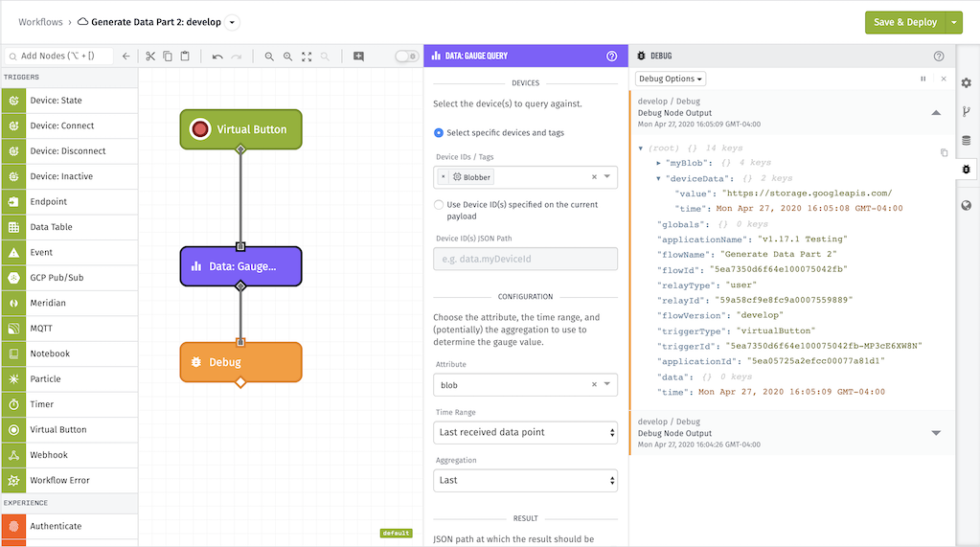Choose 'Select specific devices and tags' radio
This screenshot has width=980, height=547.
click(439, 132)
